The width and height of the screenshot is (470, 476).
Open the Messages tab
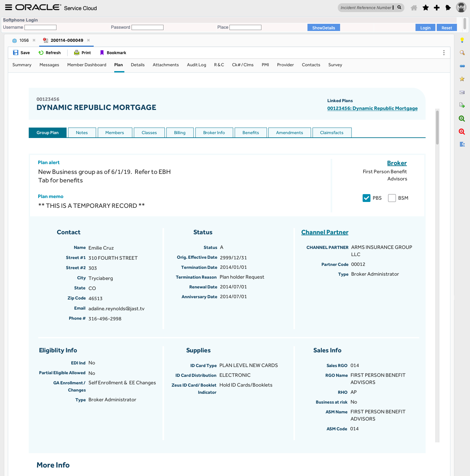coord(49,65)
